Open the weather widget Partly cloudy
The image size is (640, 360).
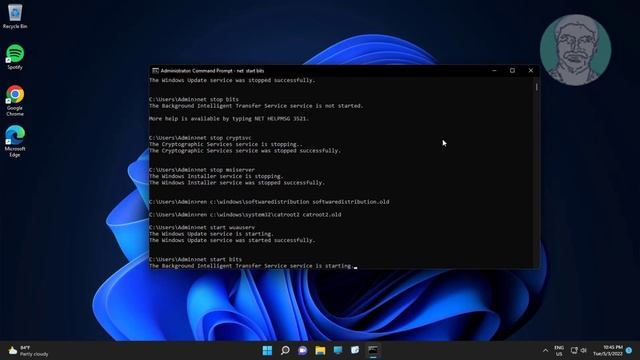click(x=28, y=351)
